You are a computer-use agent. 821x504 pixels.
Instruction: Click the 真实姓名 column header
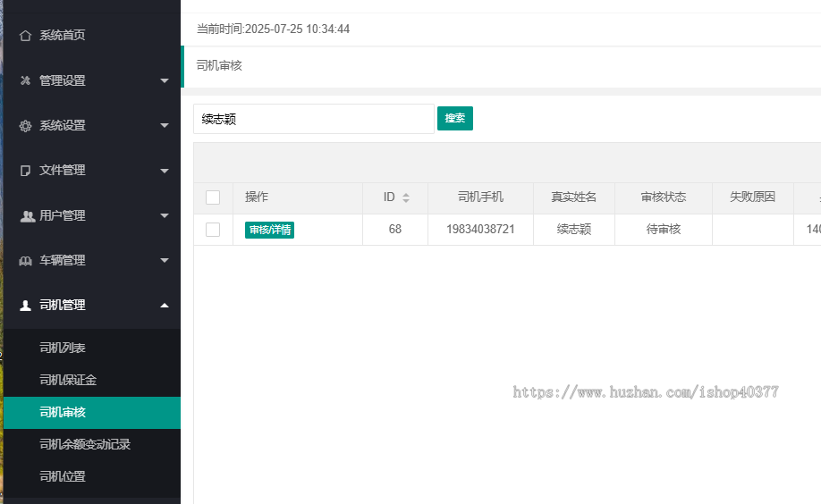click(574, 197)
